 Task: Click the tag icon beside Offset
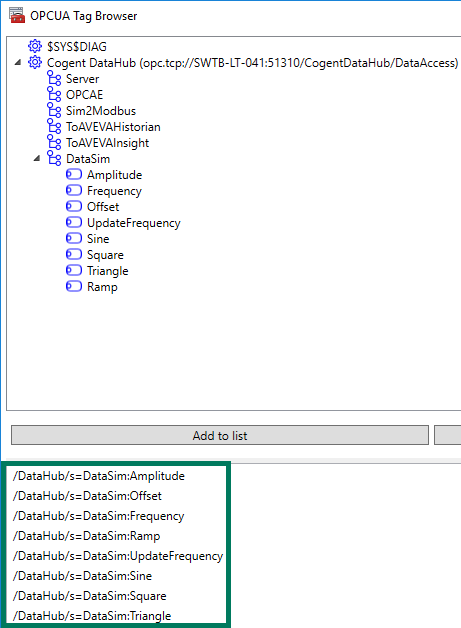pos(74,206)
